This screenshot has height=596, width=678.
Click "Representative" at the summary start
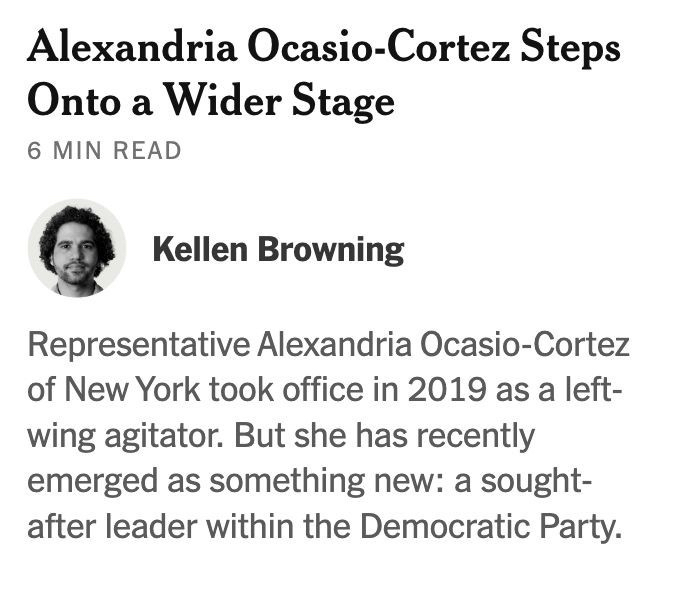point(138,347)
